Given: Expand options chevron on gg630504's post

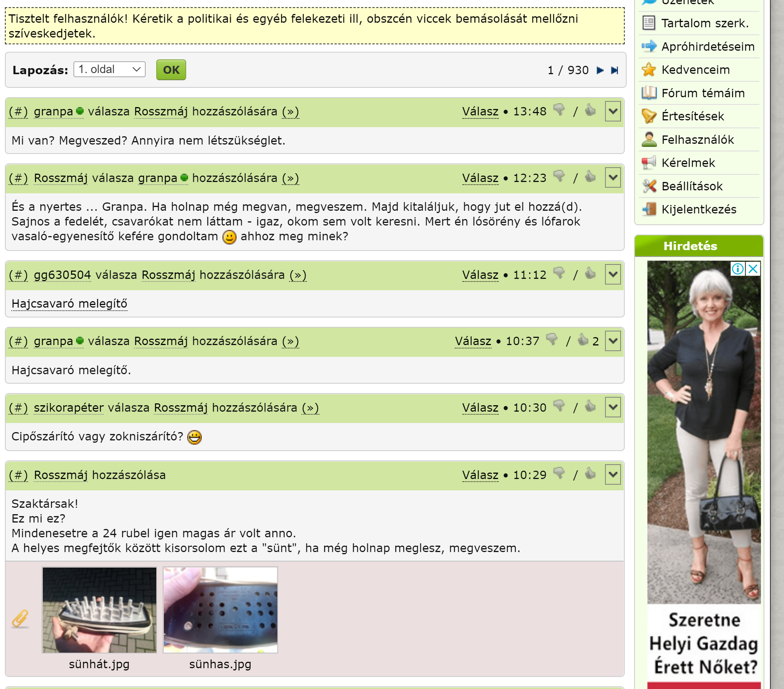Looking at the screenshot, I should coord(613,274).
